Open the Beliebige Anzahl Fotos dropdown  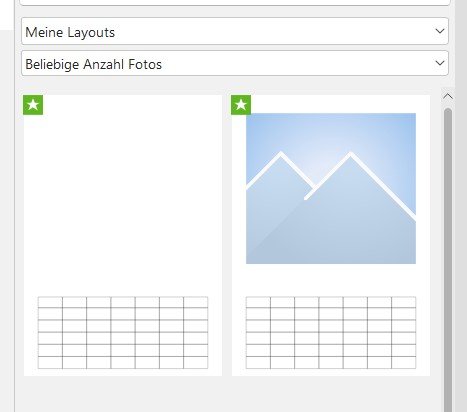tap(235, 63)
